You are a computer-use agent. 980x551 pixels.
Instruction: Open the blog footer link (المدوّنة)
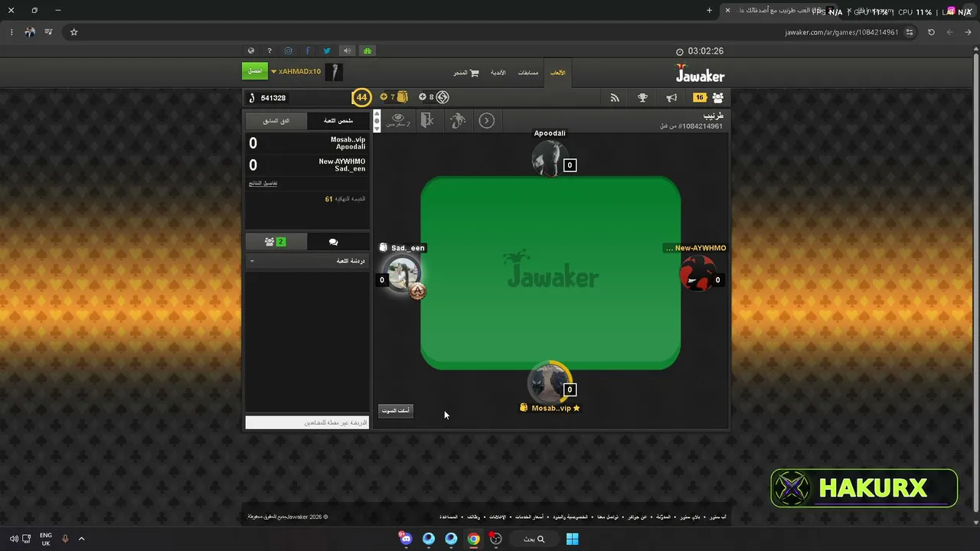coord(664,517)
